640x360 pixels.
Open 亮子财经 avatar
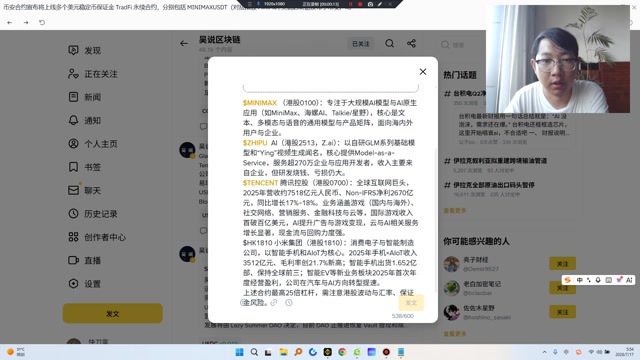coord(451,264)
